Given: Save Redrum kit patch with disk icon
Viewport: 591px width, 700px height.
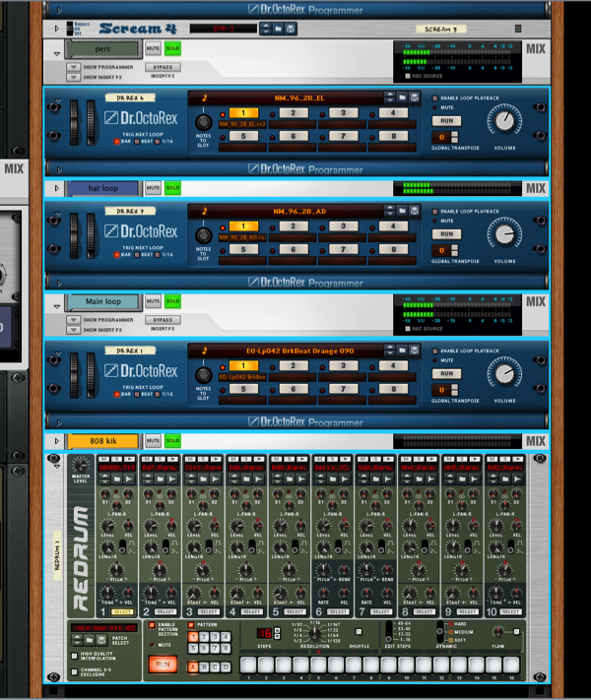Looking at the screenshot, I should [101, 640].
